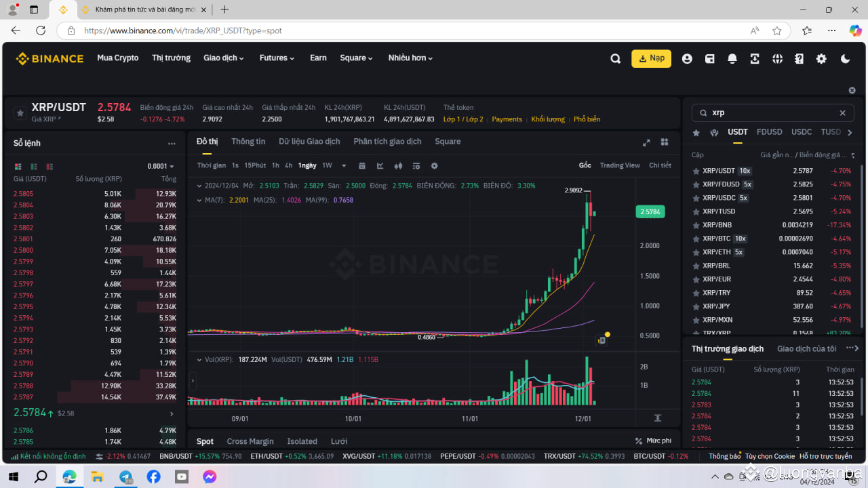868x488 pixels.
Task: Open chart grid layout icon
Action: pyautogui.click(x=665, y=142)
